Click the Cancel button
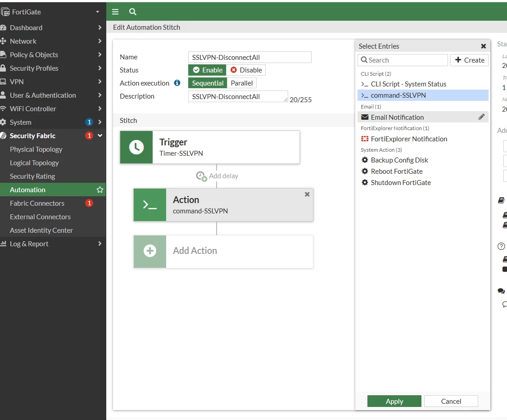The image size is (507, 420). (451, 401)
